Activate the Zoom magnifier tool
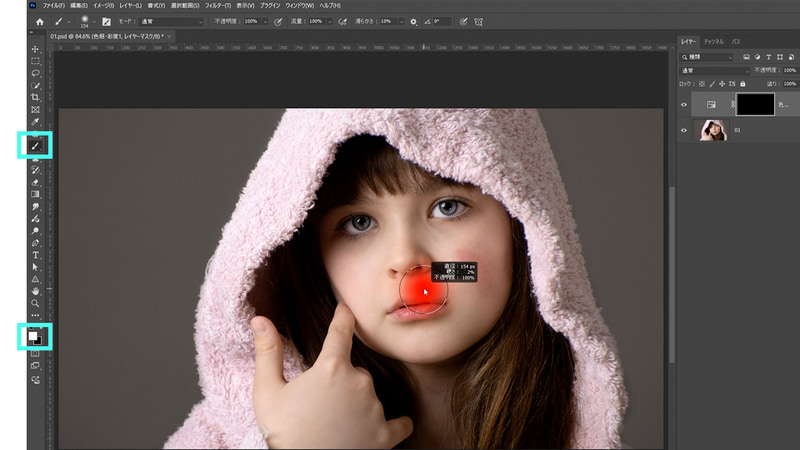Screen dimensions: 800x450 coord(36,302)
